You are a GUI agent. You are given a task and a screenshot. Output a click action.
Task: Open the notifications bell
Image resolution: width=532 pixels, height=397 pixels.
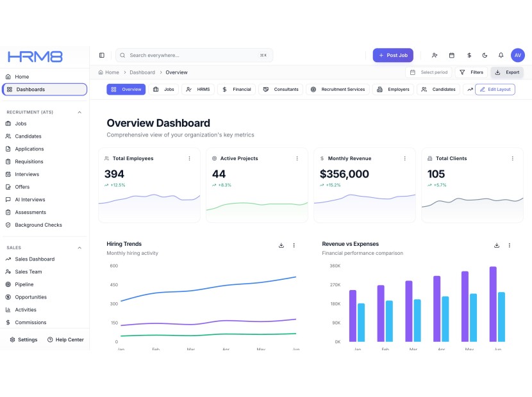[x=501, y=56]
